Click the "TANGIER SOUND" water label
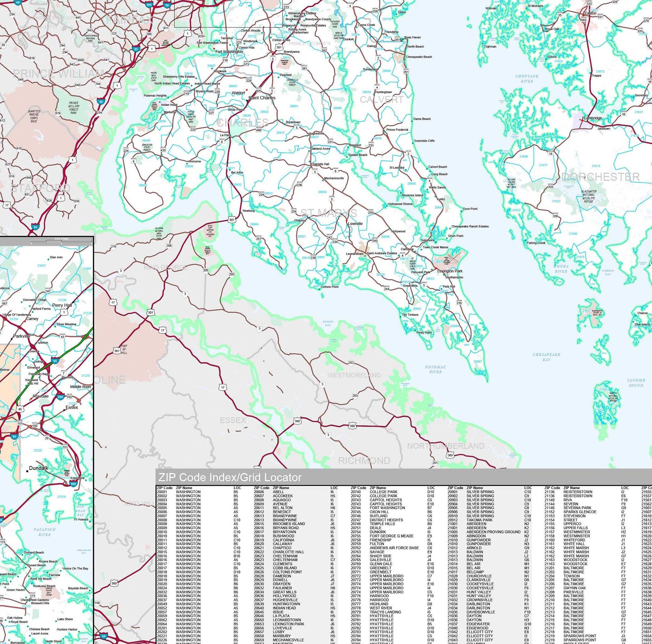652x644 pixels. tap(636, 383)
